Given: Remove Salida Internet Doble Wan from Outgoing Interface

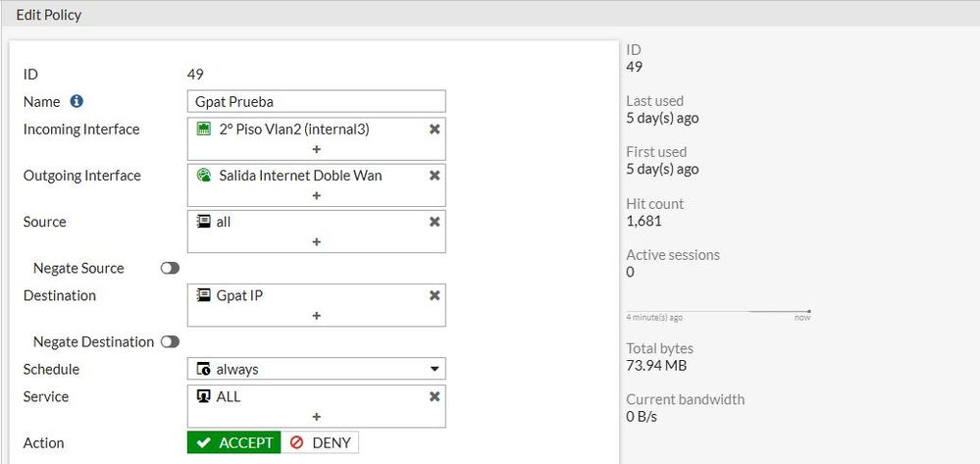Looking at the screenshot, I should pos(435,176).
